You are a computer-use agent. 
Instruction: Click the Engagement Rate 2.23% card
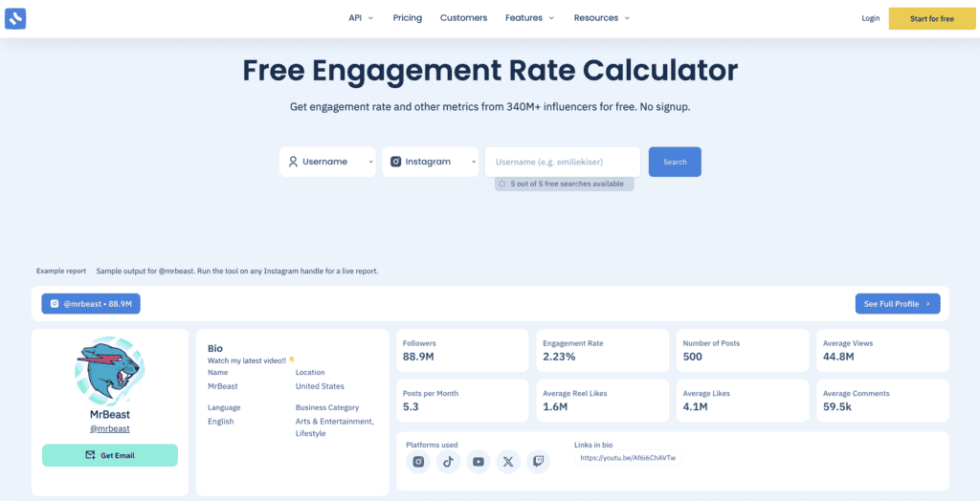click(603, 351)
